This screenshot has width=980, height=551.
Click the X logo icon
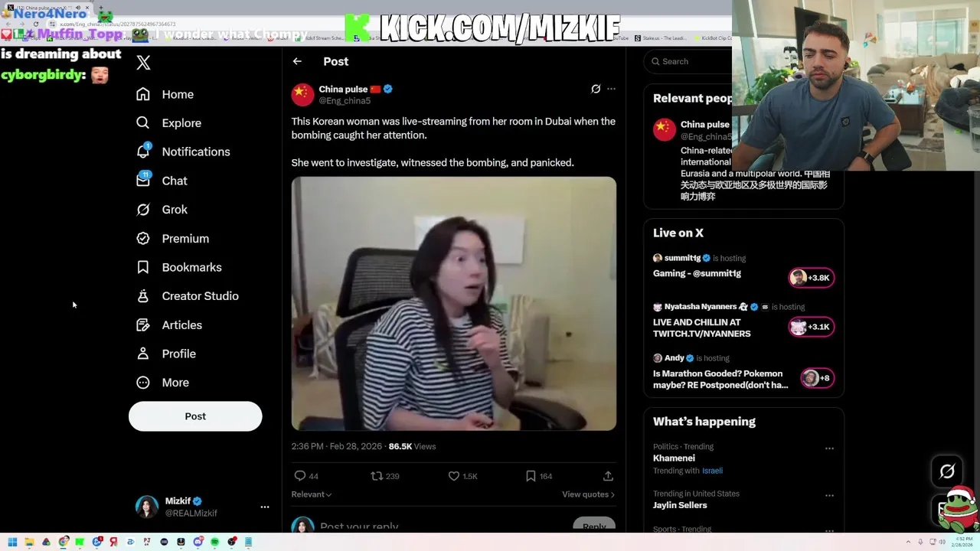tap(143, 63)
